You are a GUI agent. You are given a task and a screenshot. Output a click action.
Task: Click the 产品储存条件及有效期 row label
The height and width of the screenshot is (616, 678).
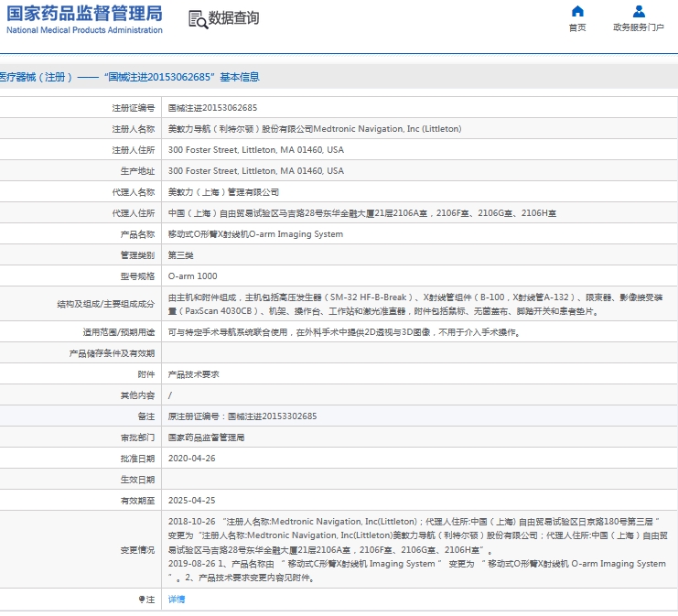pyautogui.click(x=112, y=353)
